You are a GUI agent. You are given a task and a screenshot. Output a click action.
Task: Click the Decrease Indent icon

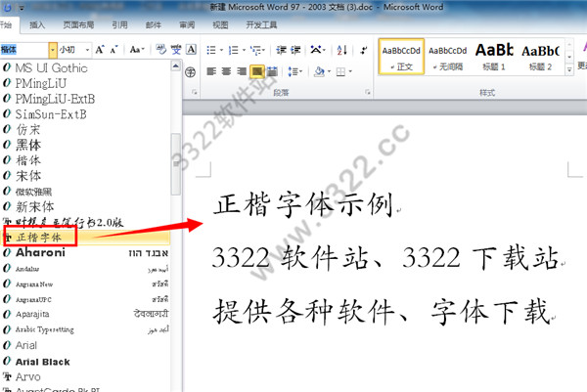coord(281,50)
